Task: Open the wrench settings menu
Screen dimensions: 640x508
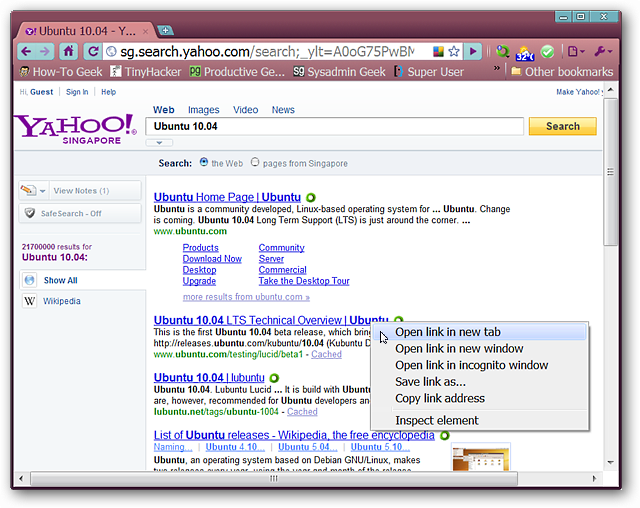Action: click(x=602, y=51)
